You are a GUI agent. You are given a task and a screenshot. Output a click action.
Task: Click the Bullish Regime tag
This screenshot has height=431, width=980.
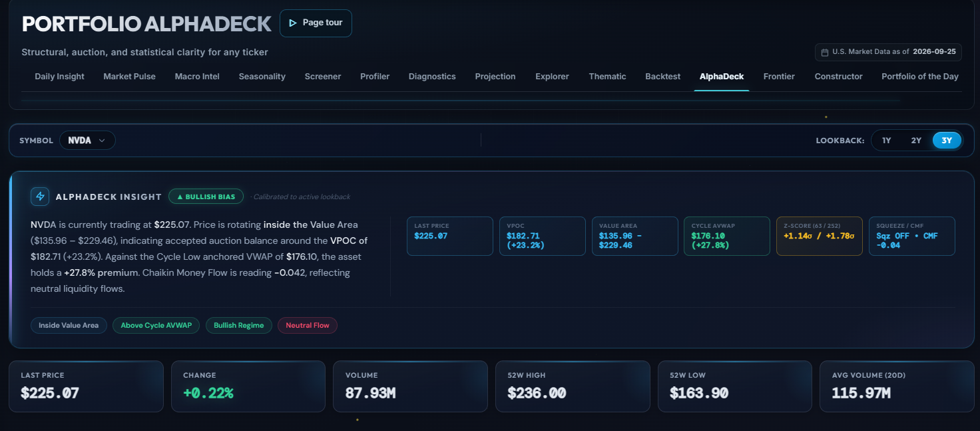[239, 325]
